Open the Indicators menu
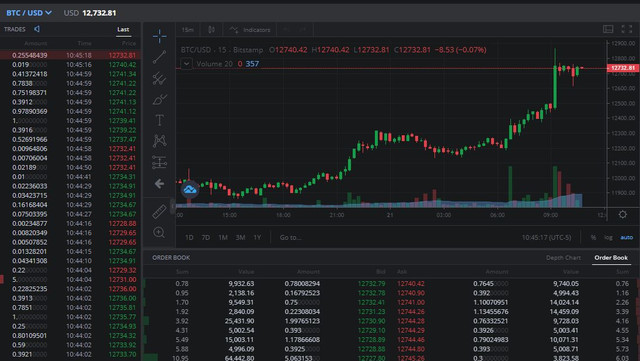The image size is (640, 361). point(250,30)
